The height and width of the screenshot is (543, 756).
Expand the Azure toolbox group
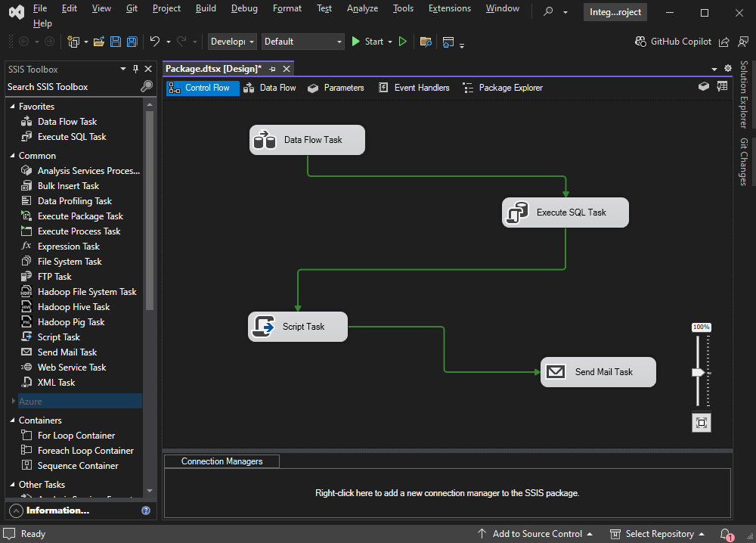(13, 401)
